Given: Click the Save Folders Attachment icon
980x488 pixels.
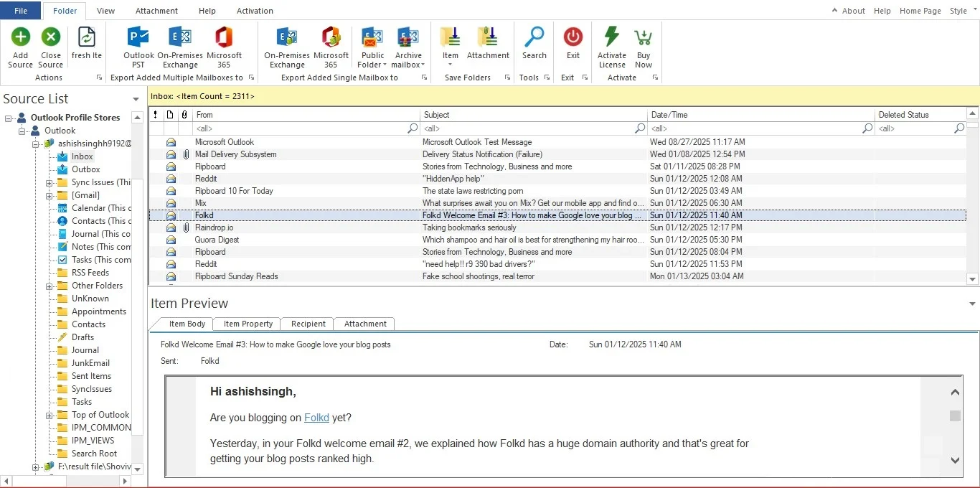Looking at the screenshot, I should click(488, 37).
